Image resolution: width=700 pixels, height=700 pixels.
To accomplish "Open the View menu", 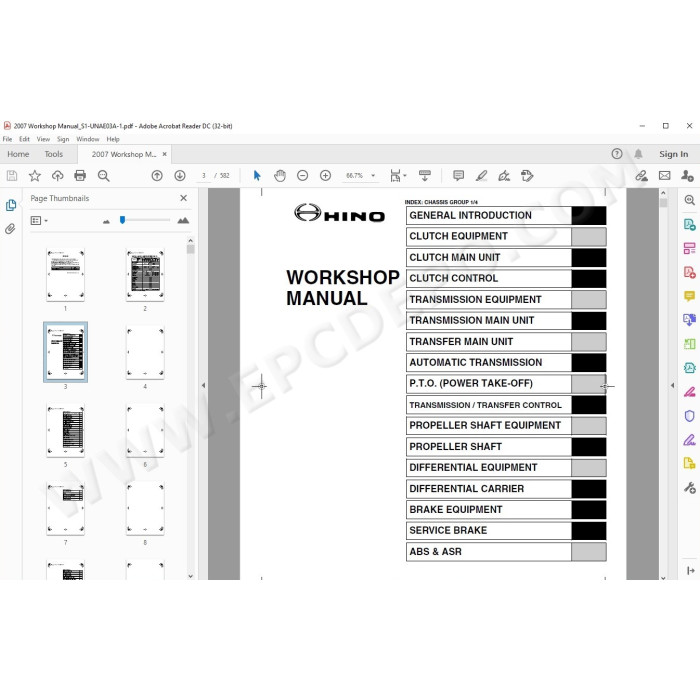I will coord(43,139).
